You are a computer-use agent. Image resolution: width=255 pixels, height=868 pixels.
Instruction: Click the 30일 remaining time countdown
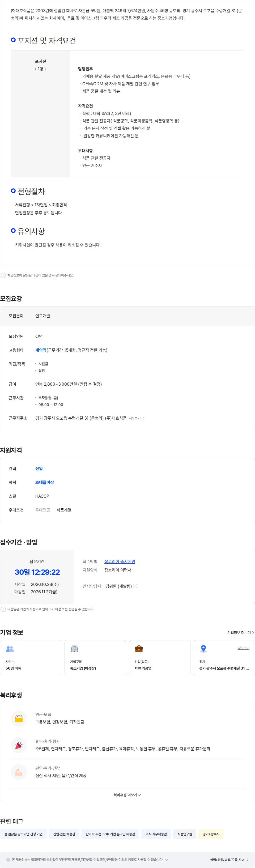click(37, 572)
